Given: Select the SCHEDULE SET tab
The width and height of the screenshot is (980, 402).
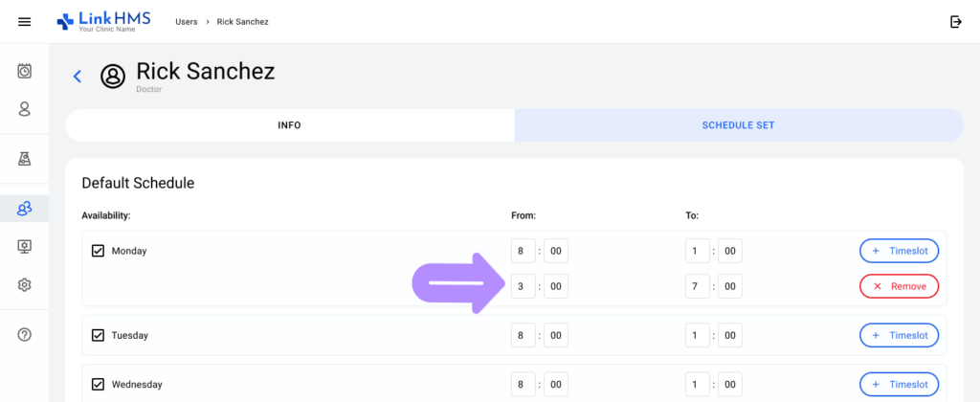Looking at the screenshot, I should click(739, 125).
